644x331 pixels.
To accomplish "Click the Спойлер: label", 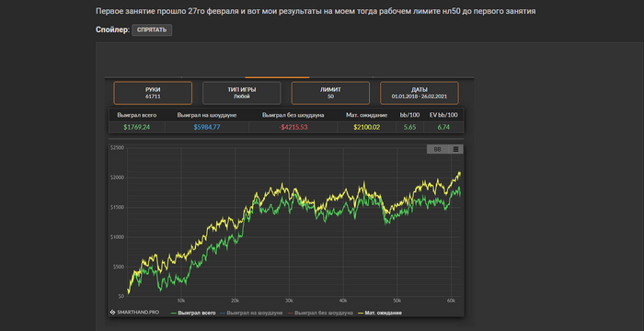I will 112,30.
